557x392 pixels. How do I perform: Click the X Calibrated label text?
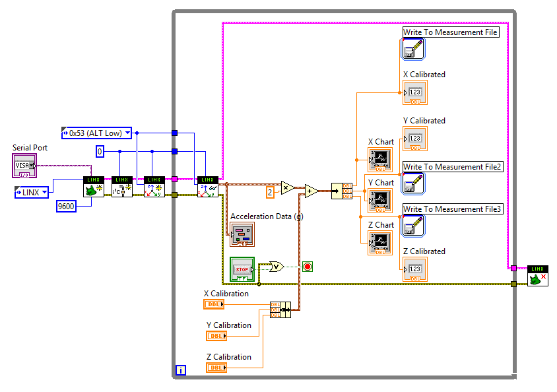pos(424,75)
